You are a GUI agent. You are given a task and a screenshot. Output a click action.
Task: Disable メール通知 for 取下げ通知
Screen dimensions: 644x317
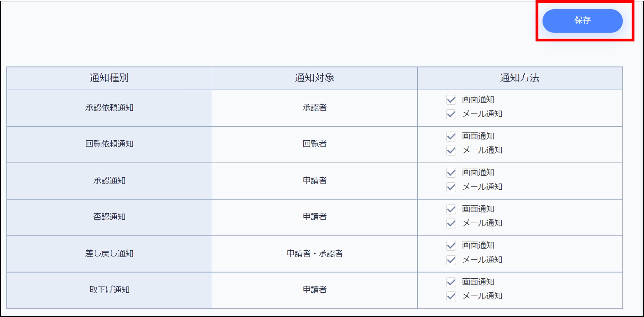pyautogui.click(x=451, y=296)
